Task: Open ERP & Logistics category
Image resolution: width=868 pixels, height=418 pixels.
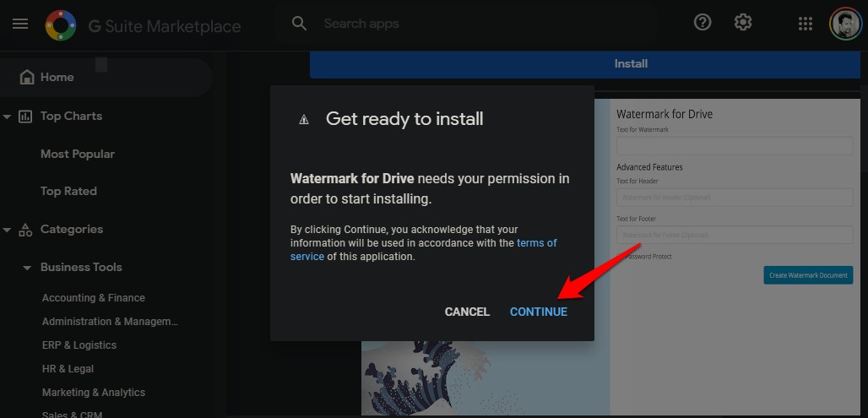Action: point(79,345)
